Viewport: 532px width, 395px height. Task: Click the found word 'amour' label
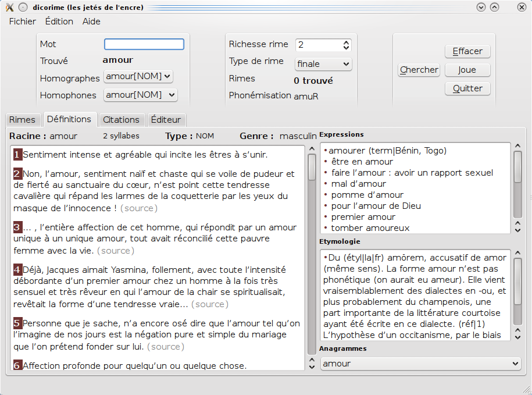pos(117,60)
